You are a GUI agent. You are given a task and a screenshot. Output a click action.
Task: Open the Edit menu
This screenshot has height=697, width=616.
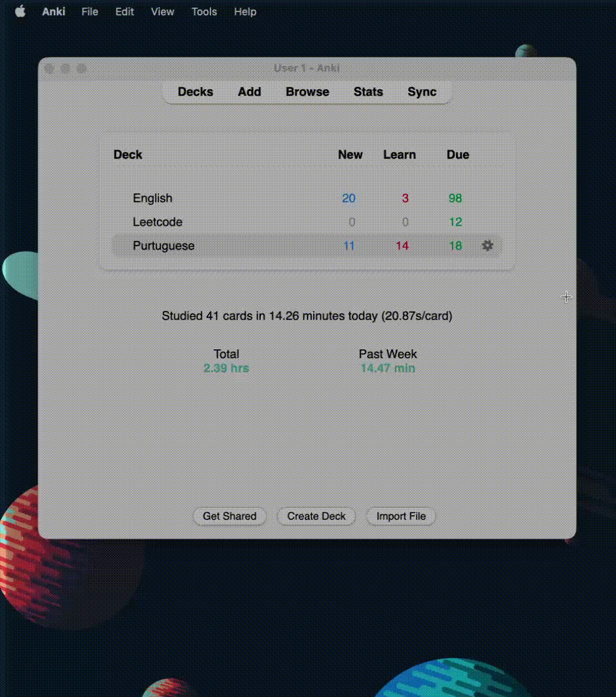tap(125, 12)
